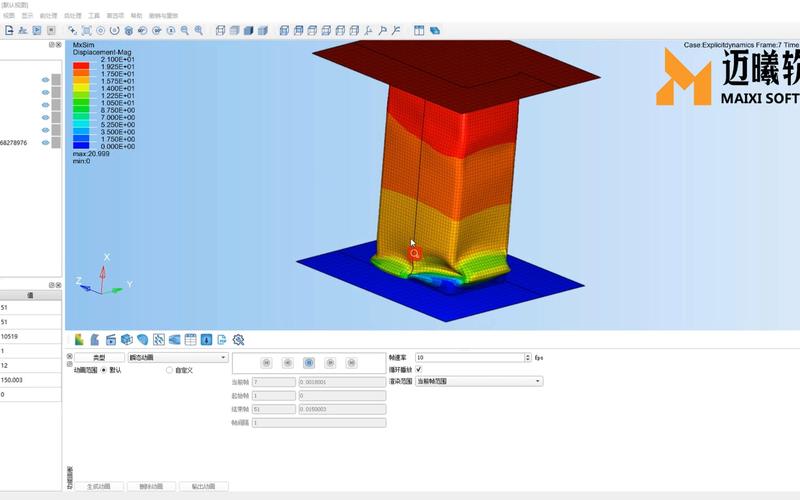The image size is (800, 500).
Task: Click the 150.003 value cell
Action: point(31,380)
